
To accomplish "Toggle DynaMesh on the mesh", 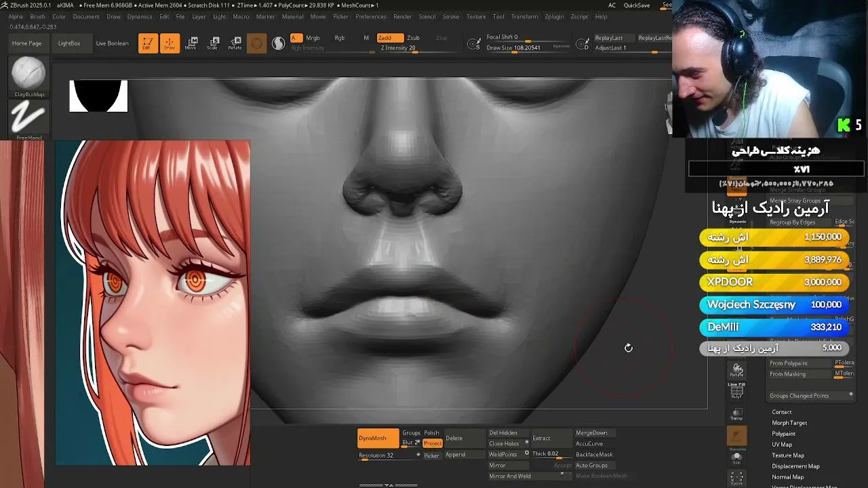I will pyautogui.click(x=378, y=439).
